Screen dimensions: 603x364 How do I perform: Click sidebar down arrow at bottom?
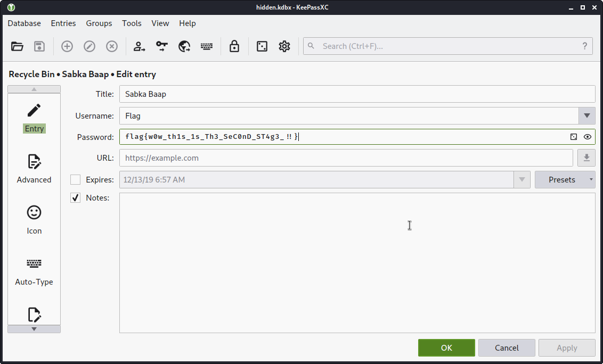coord(34,329)
